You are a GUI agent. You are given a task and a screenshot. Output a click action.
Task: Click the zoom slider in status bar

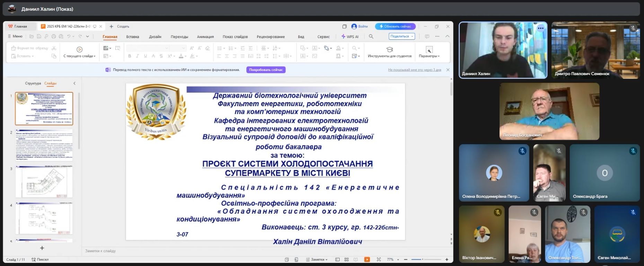(x=426, y=259)
